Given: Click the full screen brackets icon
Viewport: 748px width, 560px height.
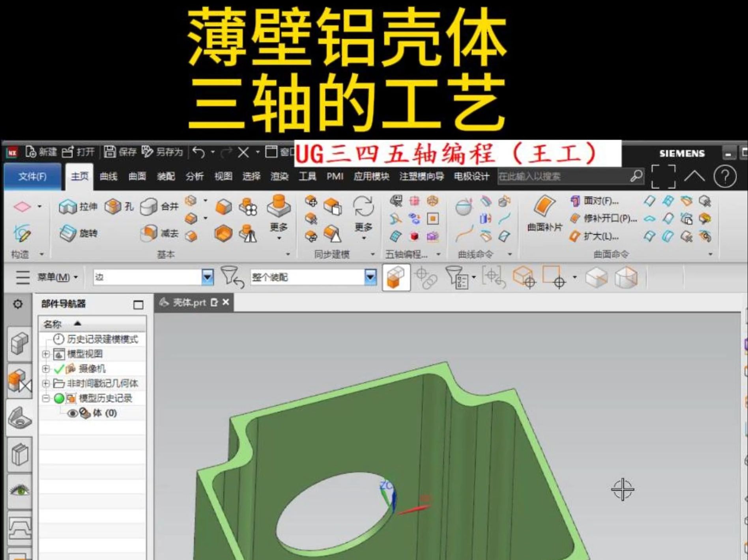Looking at the screenshot, I should (x=663, y=176).
